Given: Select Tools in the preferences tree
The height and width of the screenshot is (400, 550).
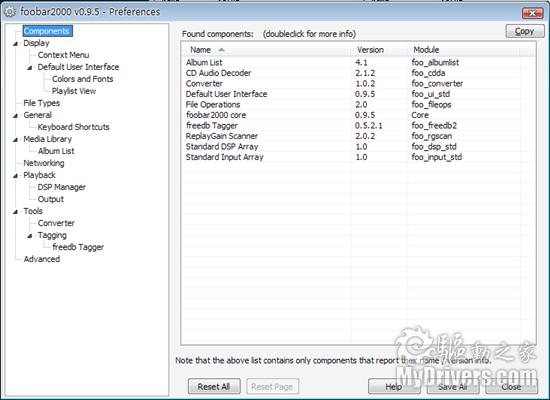Looking at the screenshot, I should point(33,211).
